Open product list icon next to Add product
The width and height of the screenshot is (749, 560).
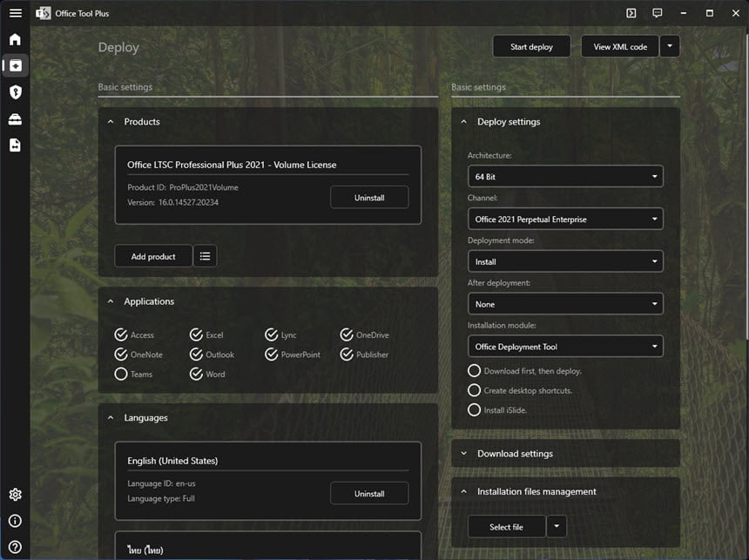pyautogui.click(x=205, y=256)
